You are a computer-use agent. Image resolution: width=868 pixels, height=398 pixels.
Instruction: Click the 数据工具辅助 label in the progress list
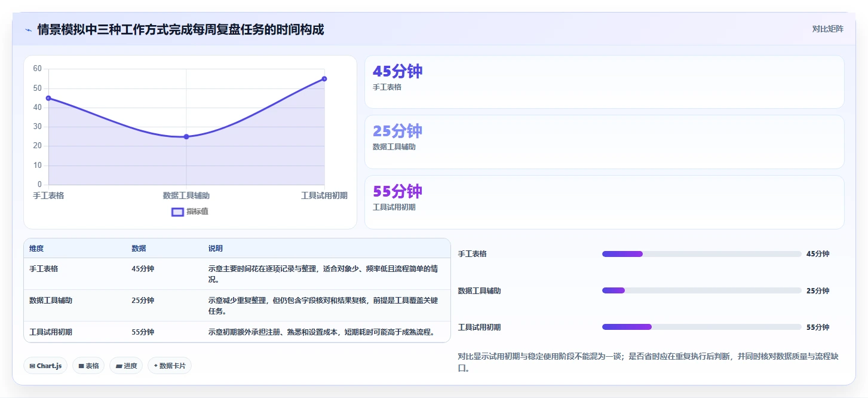tap(480, 291)
